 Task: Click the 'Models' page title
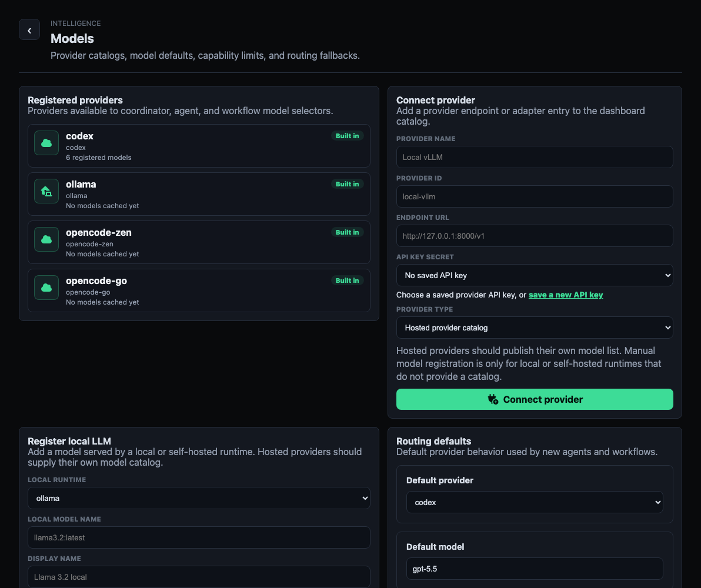[x=72, y=38]
